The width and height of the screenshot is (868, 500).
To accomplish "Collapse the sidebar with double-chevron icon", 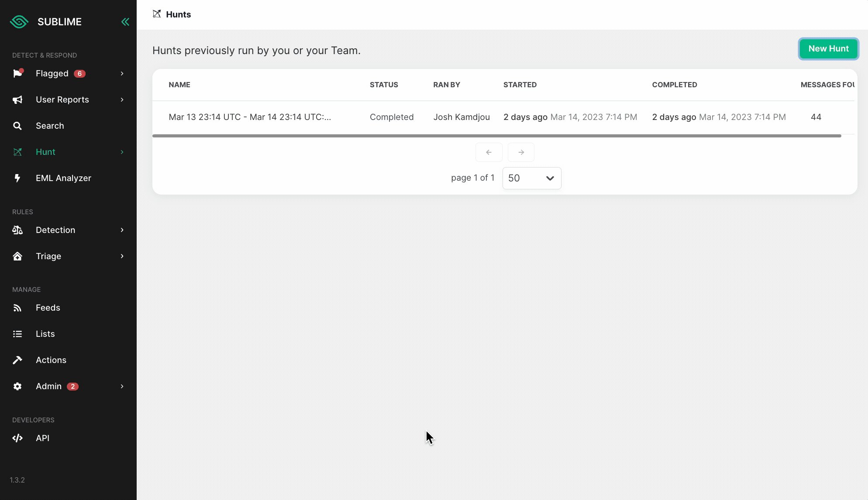I will [x=125, y=22].
